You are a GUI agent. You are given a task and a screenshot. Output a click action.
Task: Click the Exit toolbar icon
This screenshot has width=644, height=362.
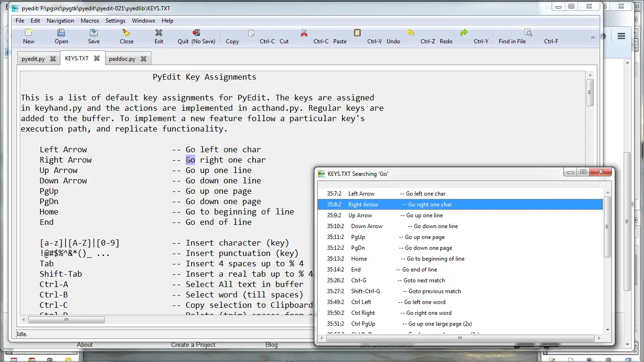159,33
